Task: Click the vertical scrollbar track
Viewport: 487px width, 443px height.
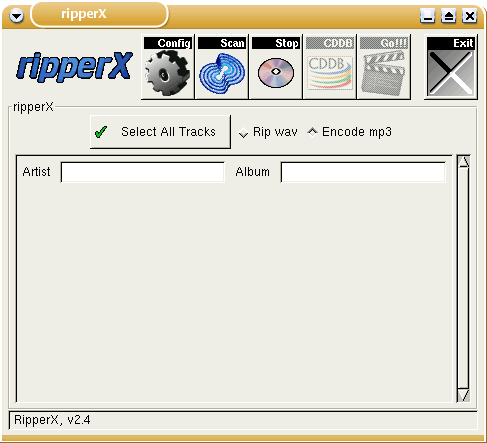Action: coord(464,279)
